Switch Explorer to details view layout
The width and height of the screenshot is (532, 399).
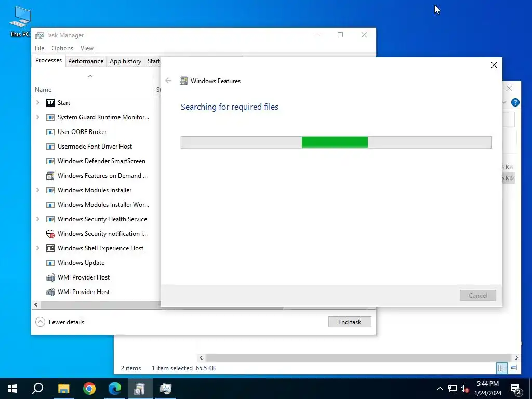point(502,368)
